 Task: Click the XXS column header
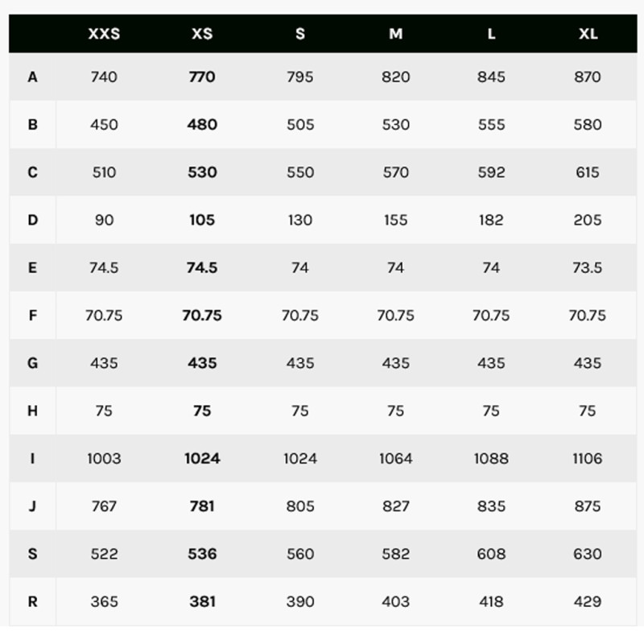coord(104,34)
